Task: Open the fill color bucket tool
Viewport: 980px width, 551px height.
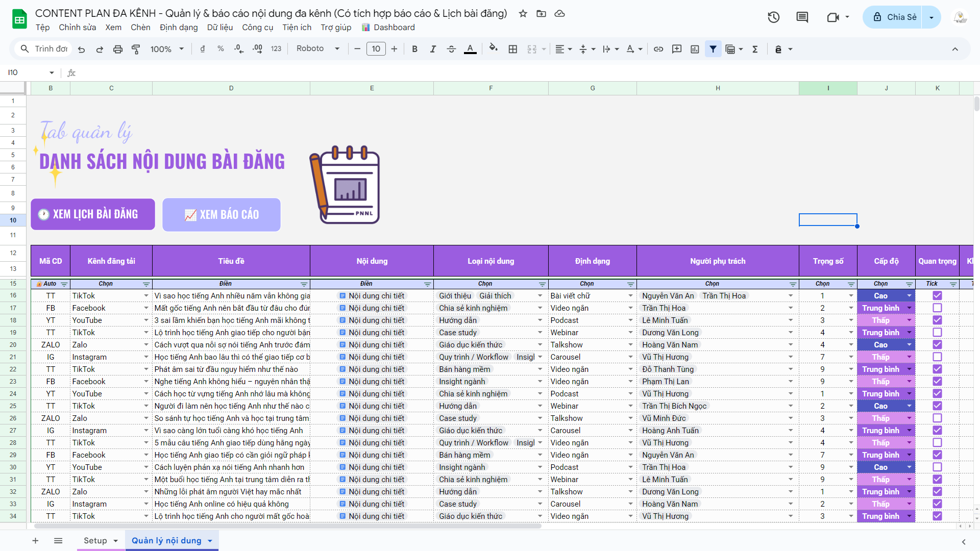Action: pos(493,48)
